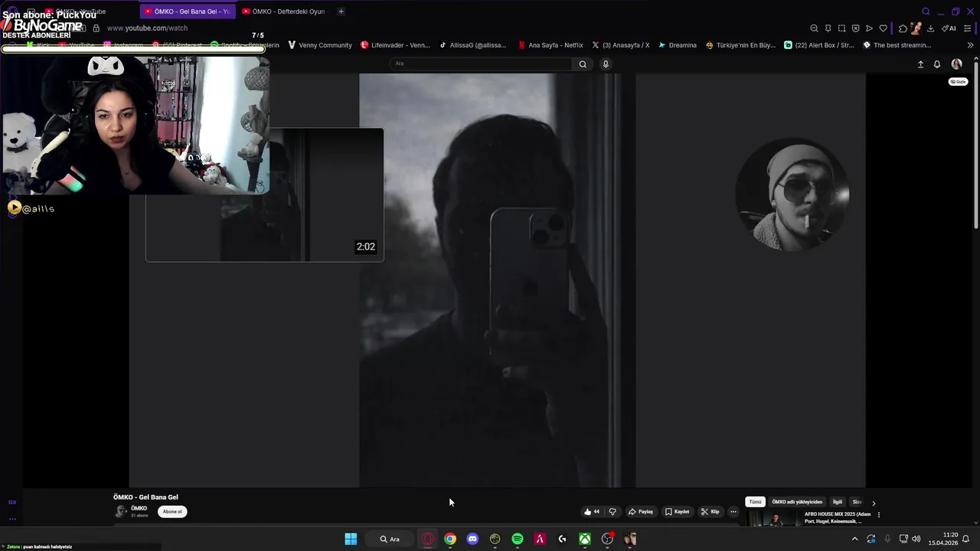The height and width of the screenshot is (551, 980).
Task: Open browser tab search magnifier
Action: pos(926,11)
